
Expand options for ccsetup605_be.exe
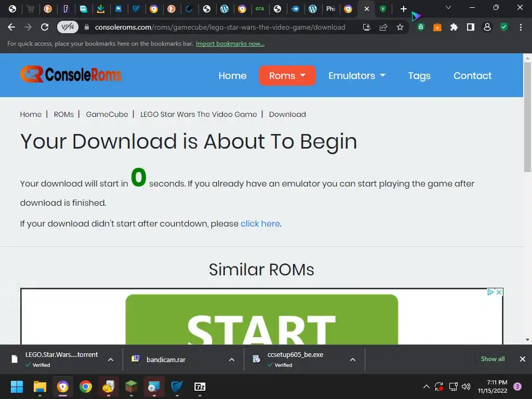pos(353,360)
